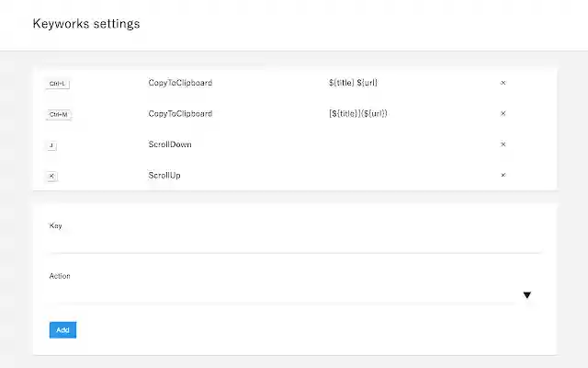Viewport: 588px width, 368px height.
Task: Focus the Key input field
Action: click(294, 243)
